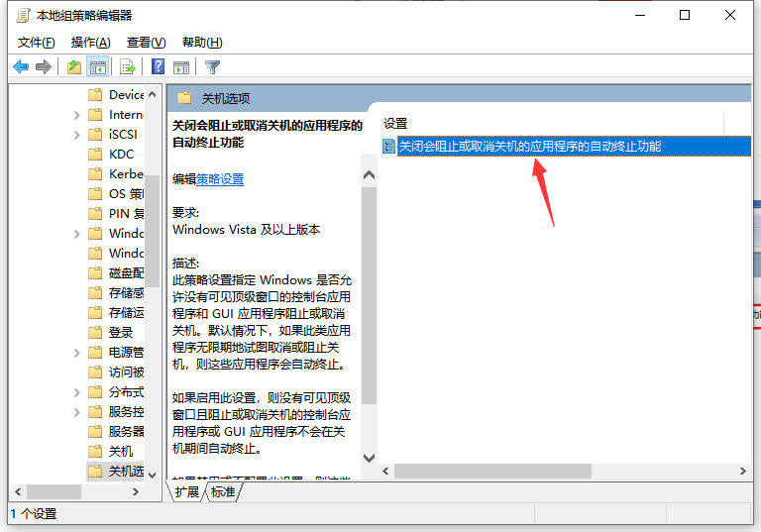Select the KDC folder in the tree

(121, 154)
